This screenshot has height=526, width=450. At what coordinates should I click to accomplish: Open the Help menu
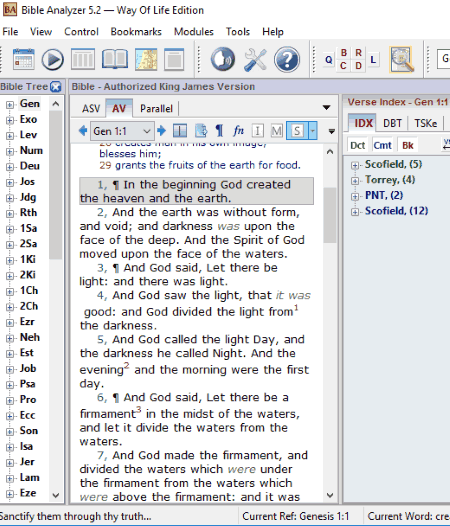[x=273, y=32]
